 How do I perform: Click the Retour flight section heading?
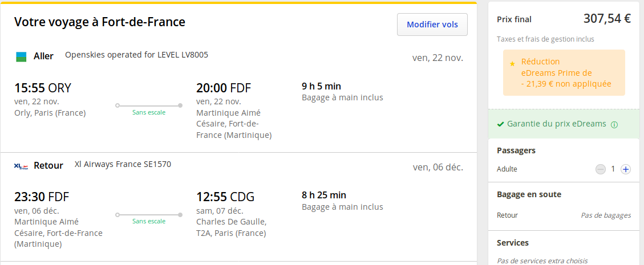click(48, 166)
